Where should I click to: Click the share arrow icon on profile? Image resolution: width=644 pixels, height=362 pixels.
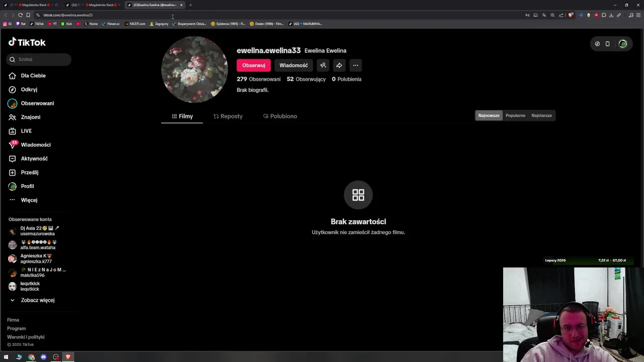339,65
